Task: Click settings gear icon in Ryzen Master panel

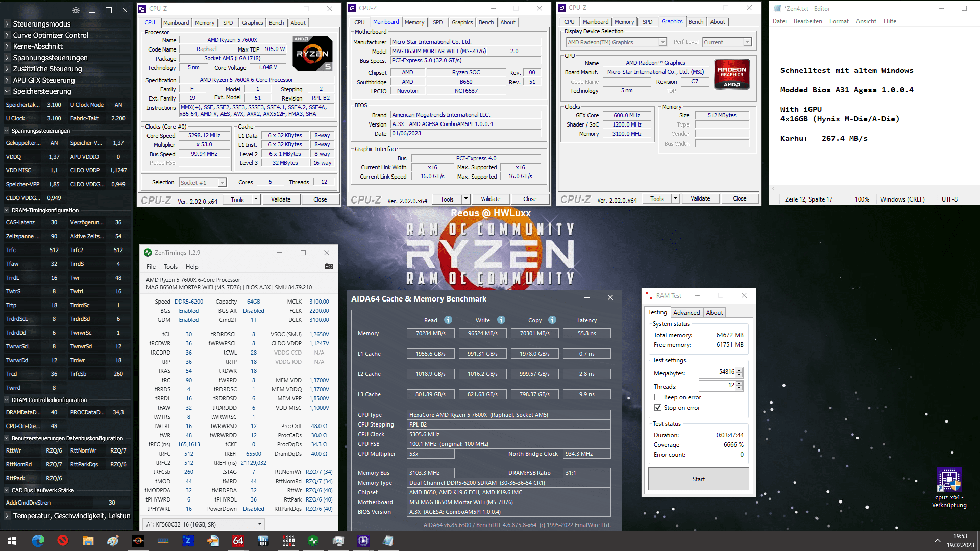Action: pyautogui.click(x=76, y=10)
